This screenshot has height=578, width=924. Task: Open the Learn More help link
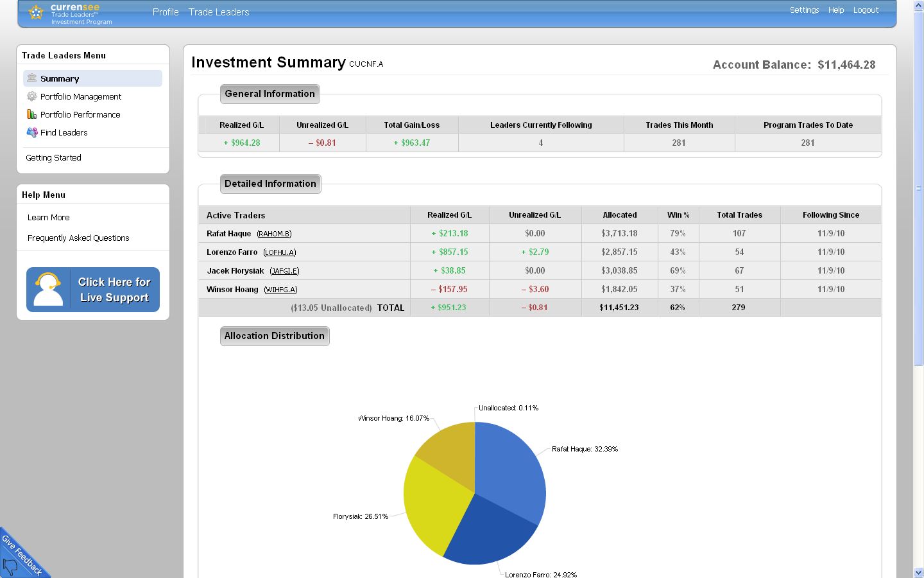48,217
